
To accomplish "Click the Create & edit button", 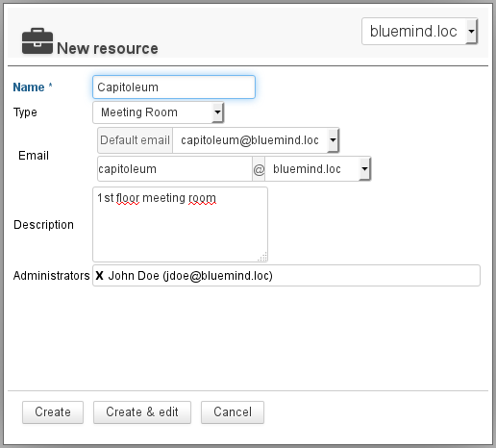I will point(142,412).
